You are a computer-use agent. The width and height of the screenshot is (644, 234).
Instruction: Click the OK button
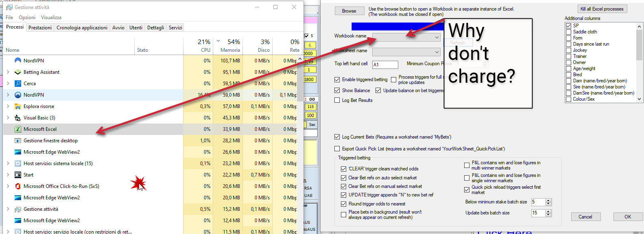[628, 217]
